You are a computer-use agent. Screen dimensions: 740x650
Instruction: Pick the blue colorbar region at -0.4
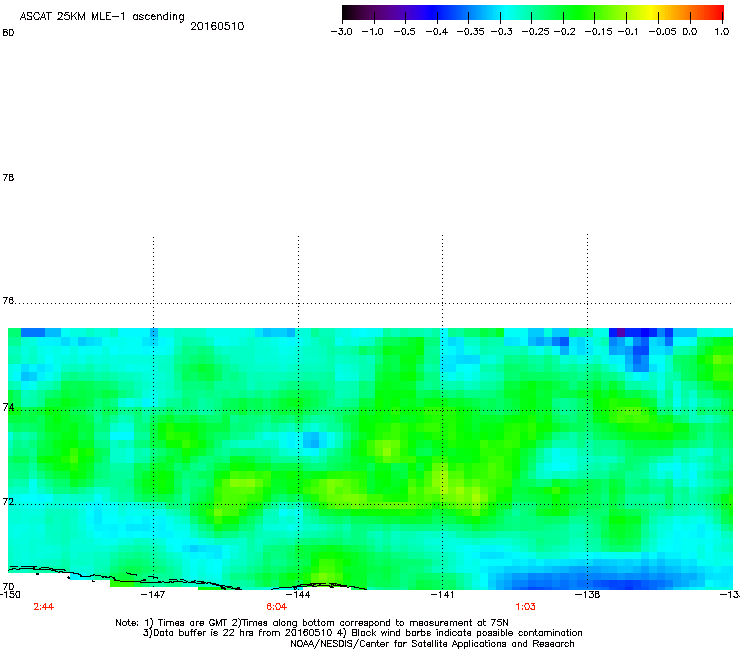pos(437,12)
